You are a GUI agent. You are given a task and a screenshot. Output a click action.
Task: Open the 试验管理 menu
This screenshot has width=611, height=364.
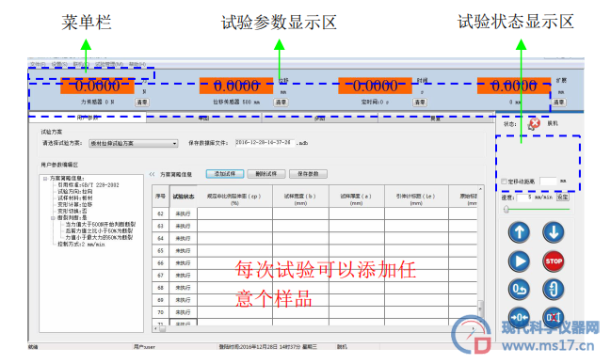[109, 64]
